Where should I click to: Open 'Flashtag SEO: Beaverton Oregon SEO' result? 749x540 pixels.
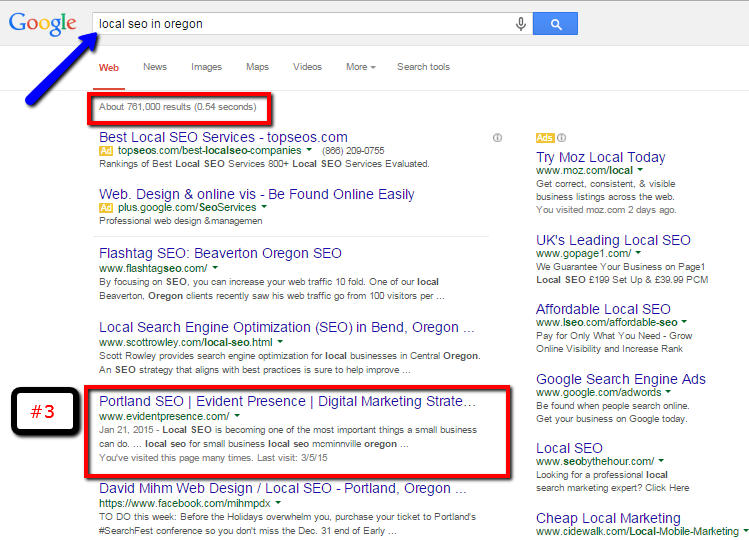pyautogui.click(x=220, y=253)
